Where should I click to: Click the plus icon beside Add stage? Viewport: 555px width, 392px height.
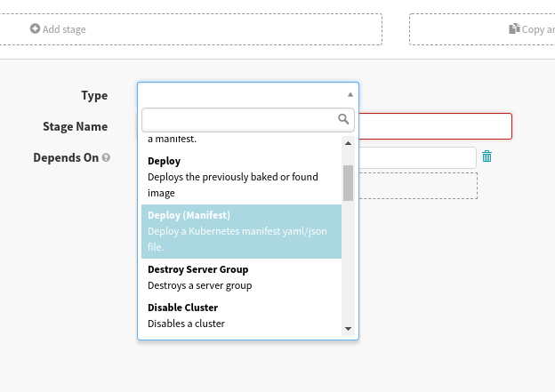click(x=35, y=29)
